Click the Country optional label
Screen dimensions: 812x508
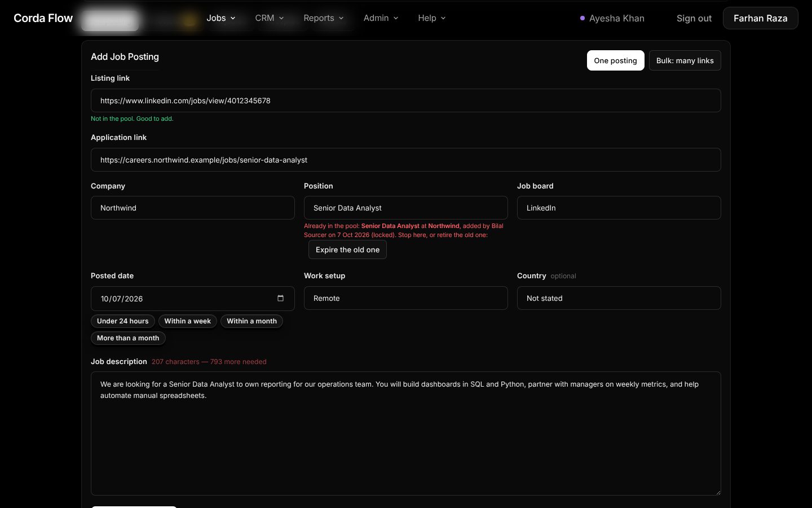[546, 276]
